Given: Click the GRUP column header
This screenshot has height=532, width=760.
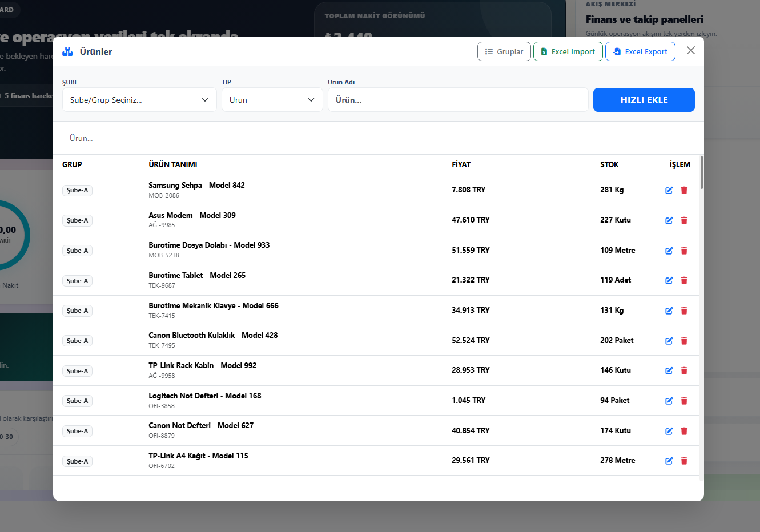Looking at the screenshot, I should click(x=72, y=164).
